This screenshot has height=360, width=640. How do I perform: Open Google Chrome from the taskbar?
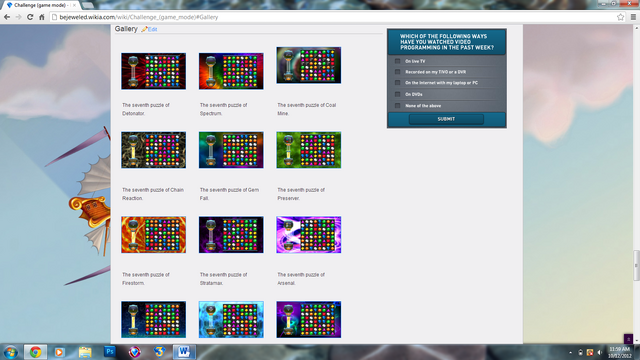pyautogui.click(x=36, y=352)
